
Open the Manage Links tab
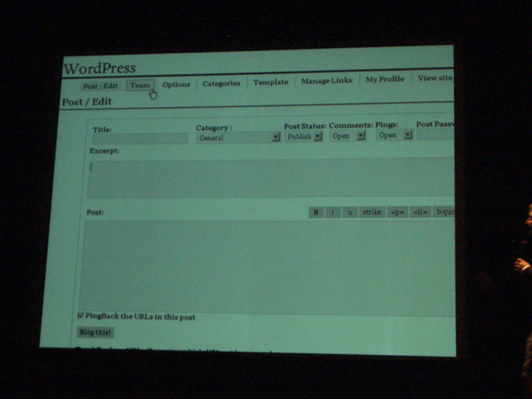pos(327,81)
